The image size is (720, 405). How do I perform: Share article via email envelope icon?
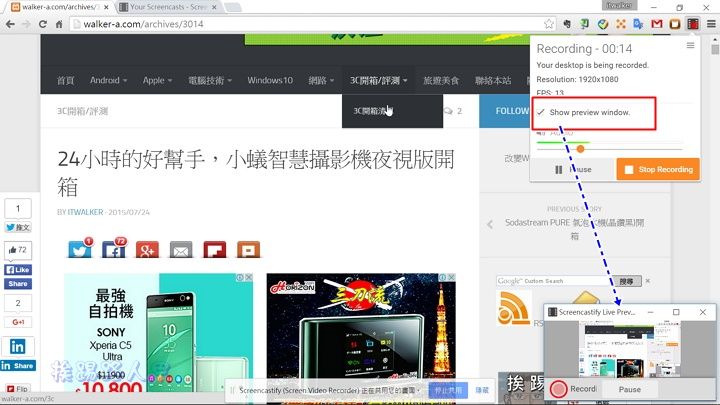[x=181, y=249]
